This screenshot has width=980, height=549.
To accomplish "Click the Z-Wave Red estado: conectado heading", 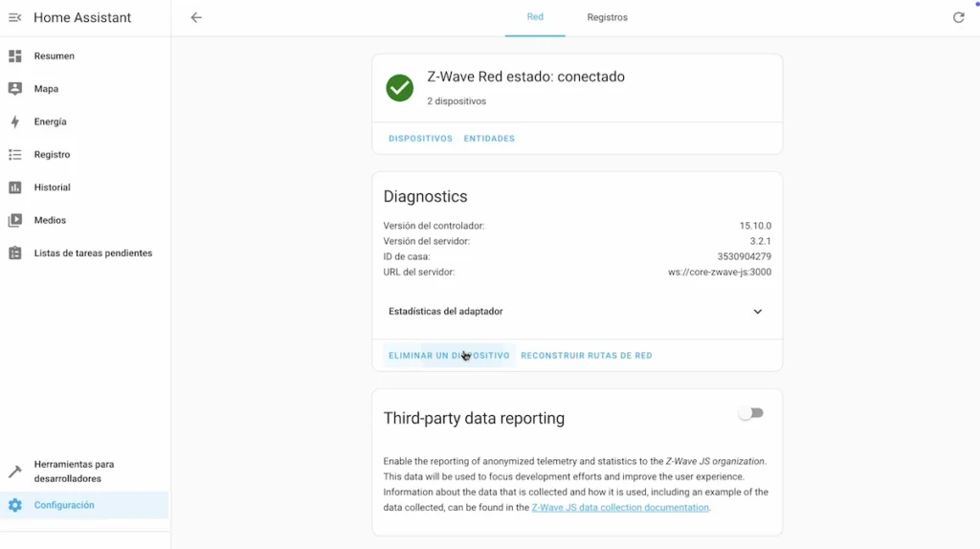I will click(x=525, y=77).
